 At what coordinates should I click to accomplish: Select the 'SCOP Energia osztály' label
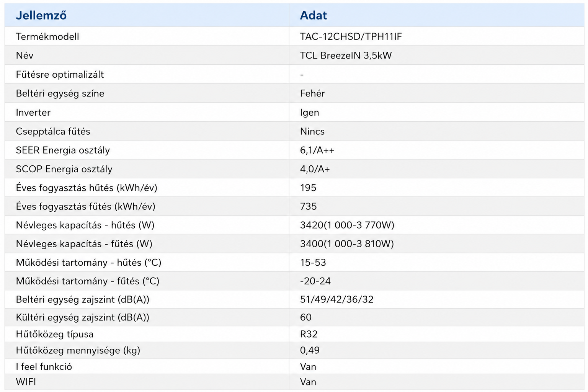pyautogui.click(x=64, y=169)
